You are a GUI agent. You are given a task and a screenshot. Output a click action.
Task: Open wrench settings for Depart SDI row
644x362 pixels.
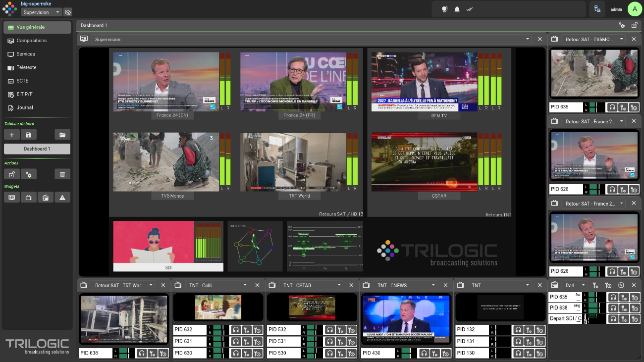click(x=623, y=319)
